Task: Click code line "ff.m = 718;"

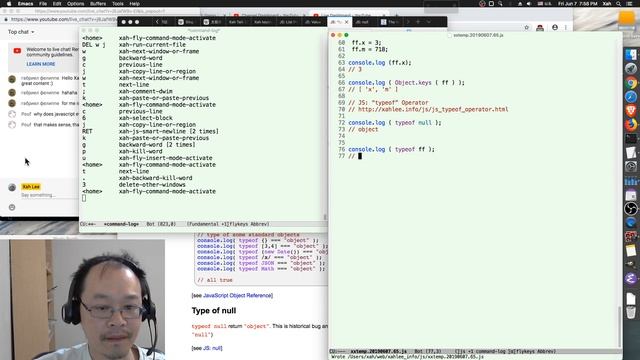Action: click(369, 49)
